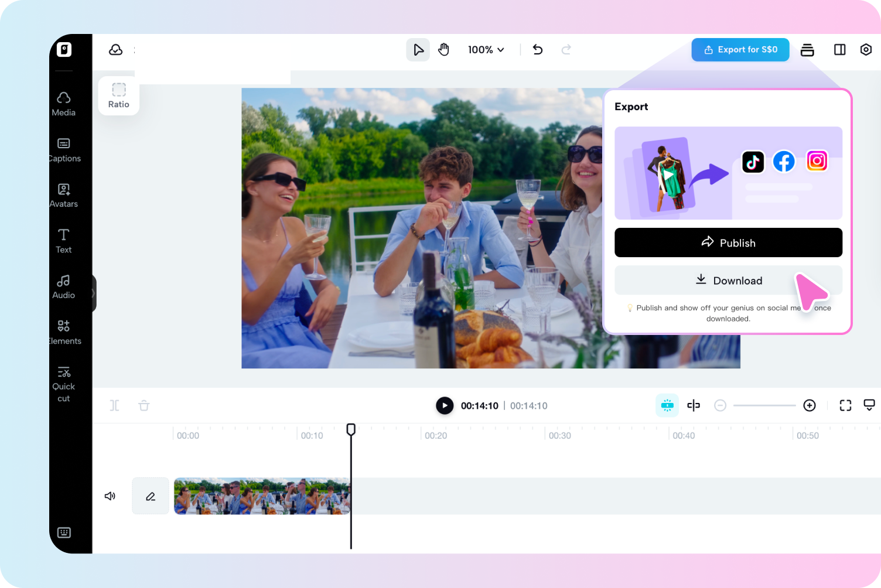Enable fit-to-screen view on the timeline

[845, 405]
